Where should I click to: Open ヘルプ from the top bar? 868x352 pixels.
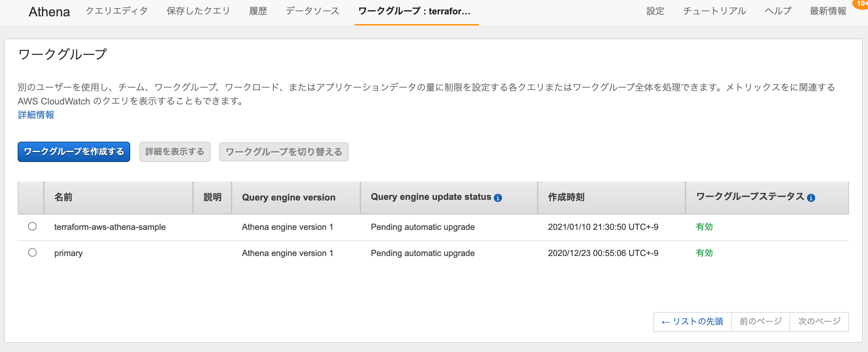coord(777,11)
